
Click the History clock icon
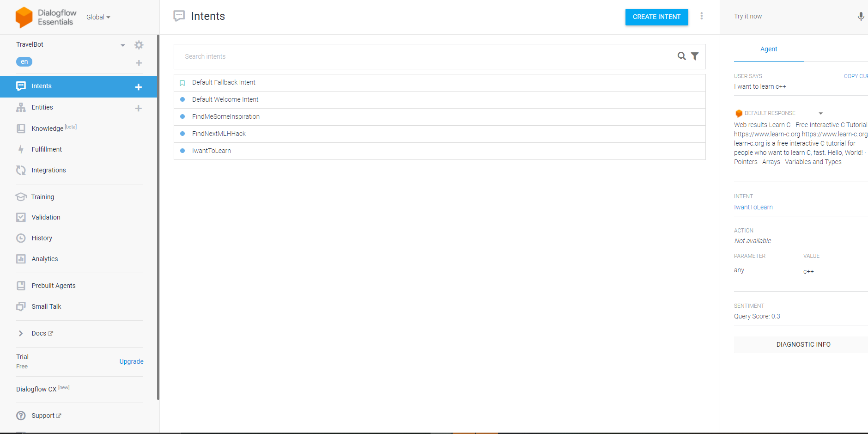[x=21, y=238]
